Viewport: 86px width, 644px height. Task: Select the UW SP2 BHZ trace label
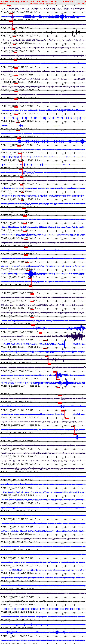(x=20, y=28)
